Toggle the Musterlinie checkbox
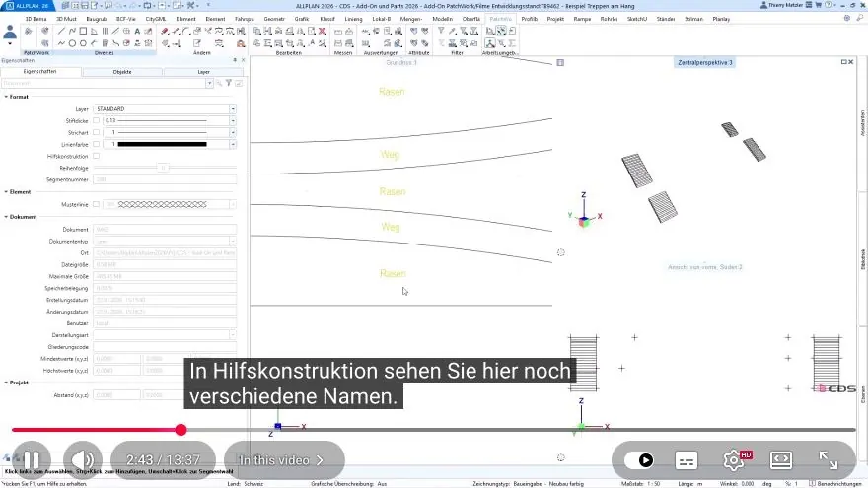The width and height of the screenshot is (868, 488). click(97, 204)
